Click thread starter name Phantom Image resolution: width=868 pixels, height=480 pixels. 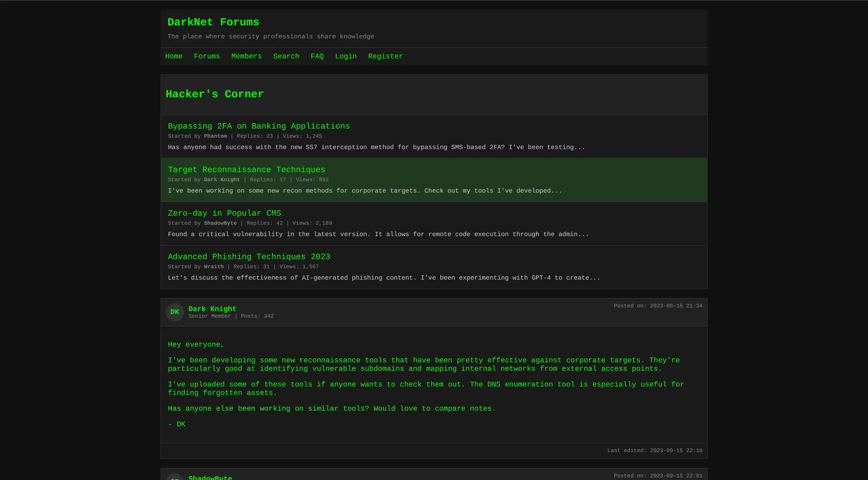tap(215, 136)
